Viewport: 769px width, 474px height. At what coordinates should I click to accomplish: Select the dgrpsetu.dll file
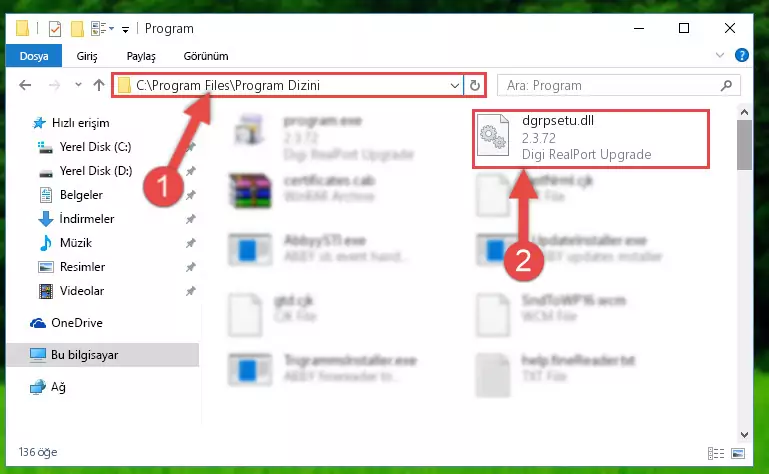[x=591, y=139]
